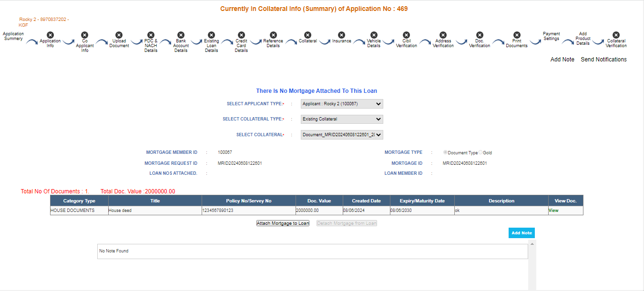Open the Collateral Verification step icon
Viewport: 644px width, 291px height.
(616, 35)
